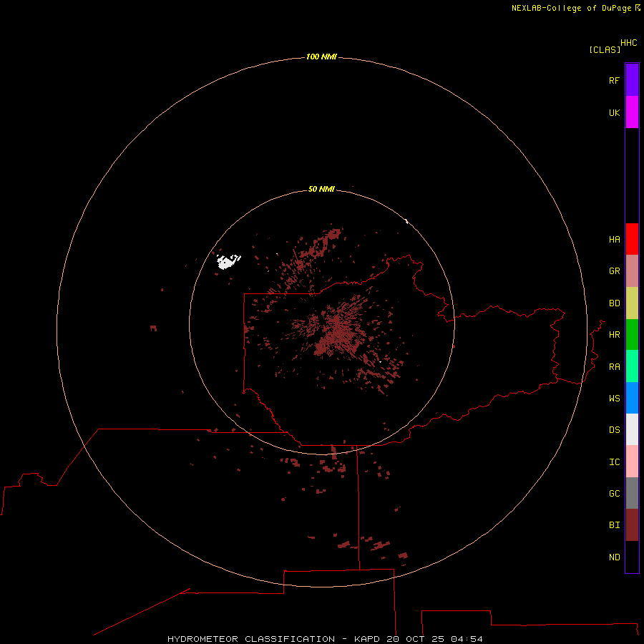Click the HA legend label

pos(614,240)
